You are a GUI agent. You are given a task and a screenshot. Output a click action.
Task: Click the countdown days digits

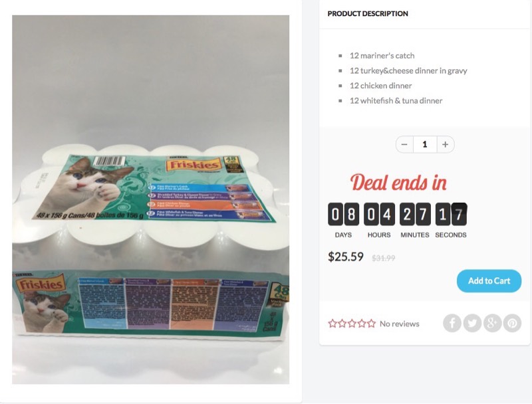(x=343, y=214)
